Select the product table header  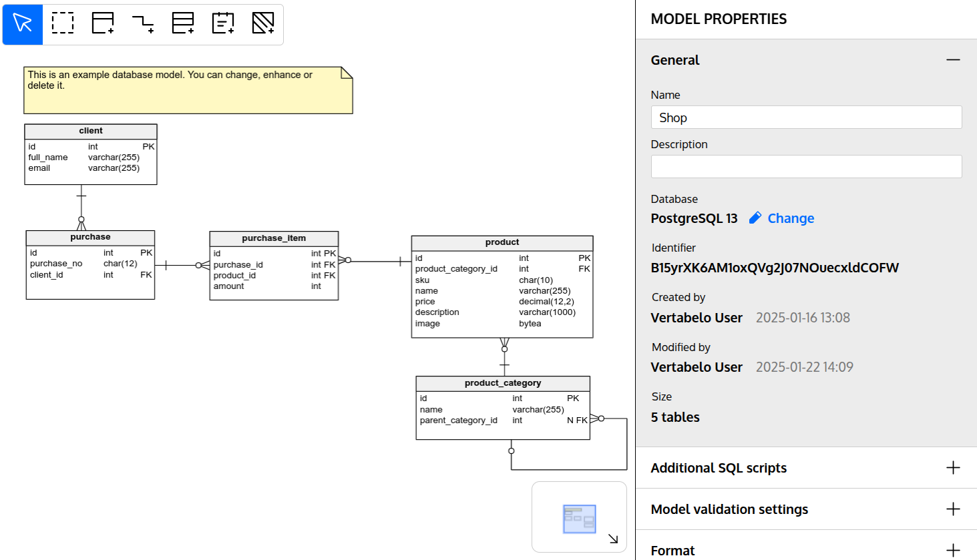[502, 242]
